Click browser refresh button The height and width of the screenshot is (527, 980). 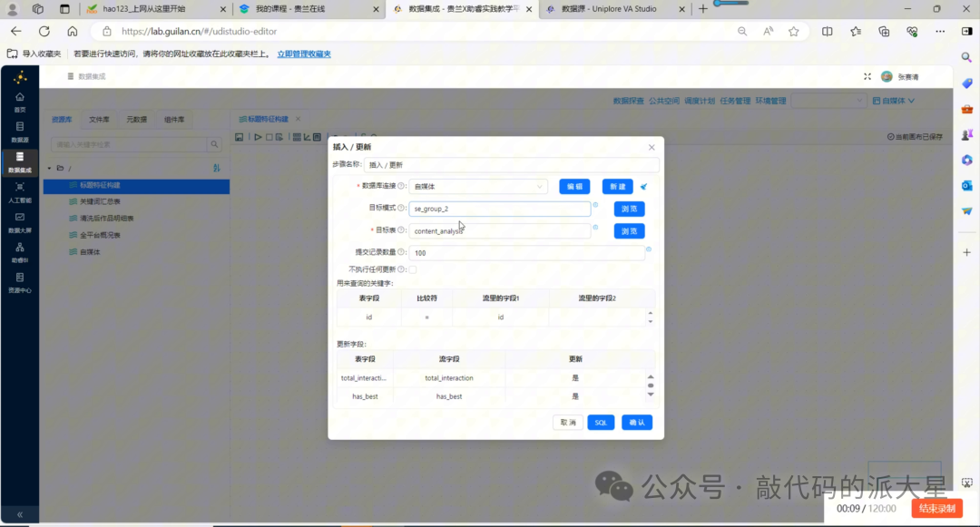44,31
